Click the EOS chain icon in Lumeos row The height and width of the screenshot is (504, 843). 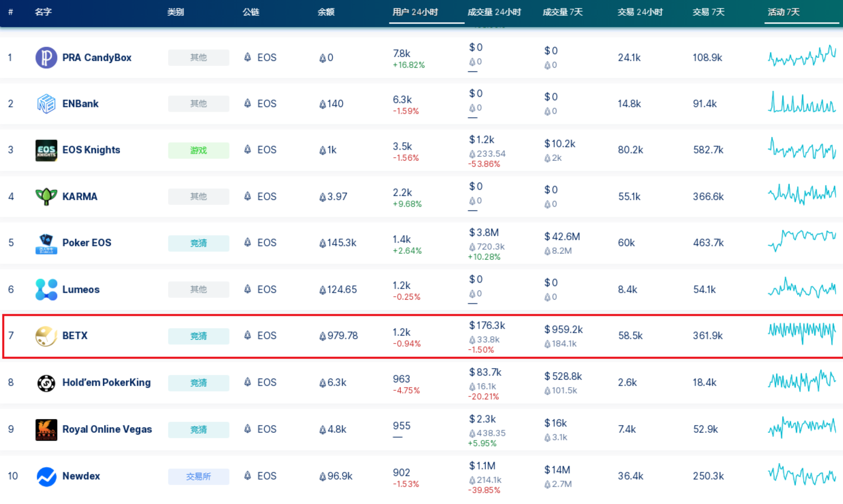point(248,289)
